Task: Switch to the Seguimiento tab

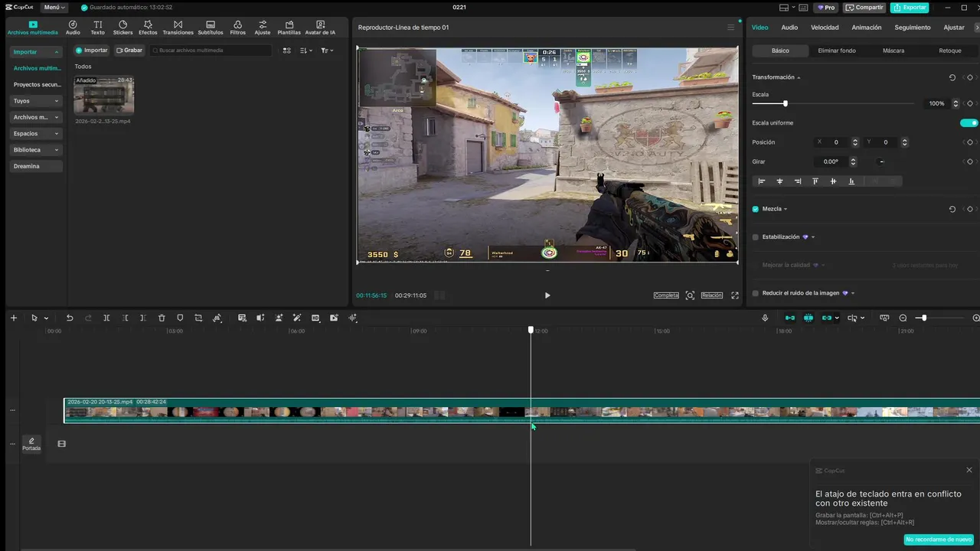Action: pyautogui.click(x=913, y=28)
